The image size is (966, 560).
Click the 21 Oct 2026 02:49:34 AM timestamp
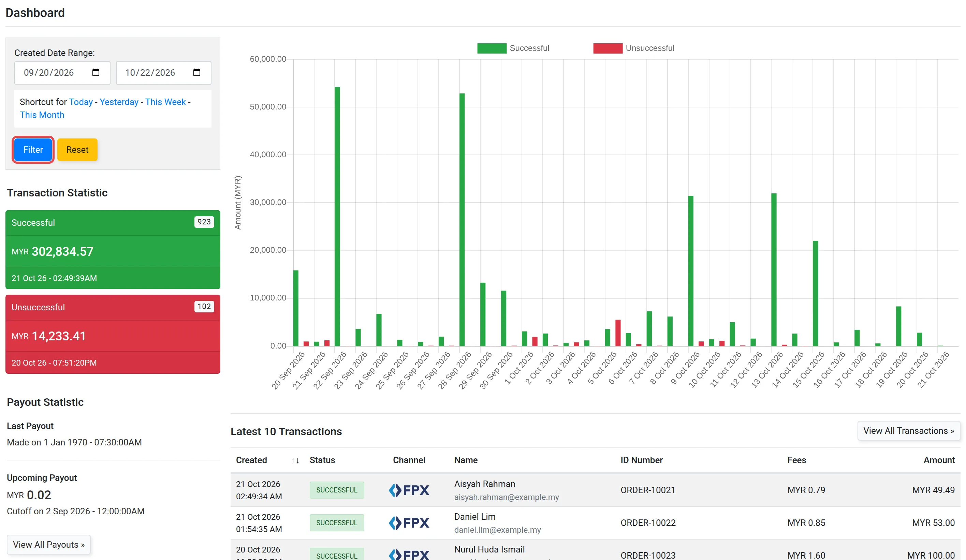pos(259,490)
